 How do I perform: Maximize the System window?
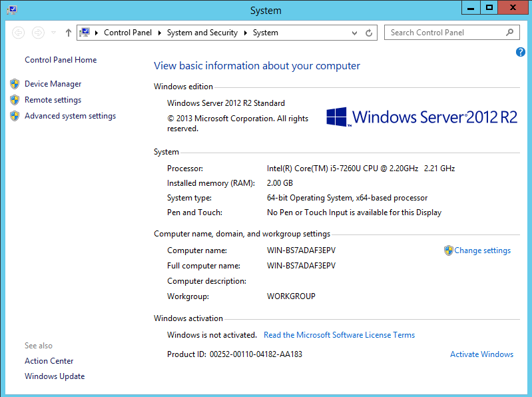click(x=489, y=8)
